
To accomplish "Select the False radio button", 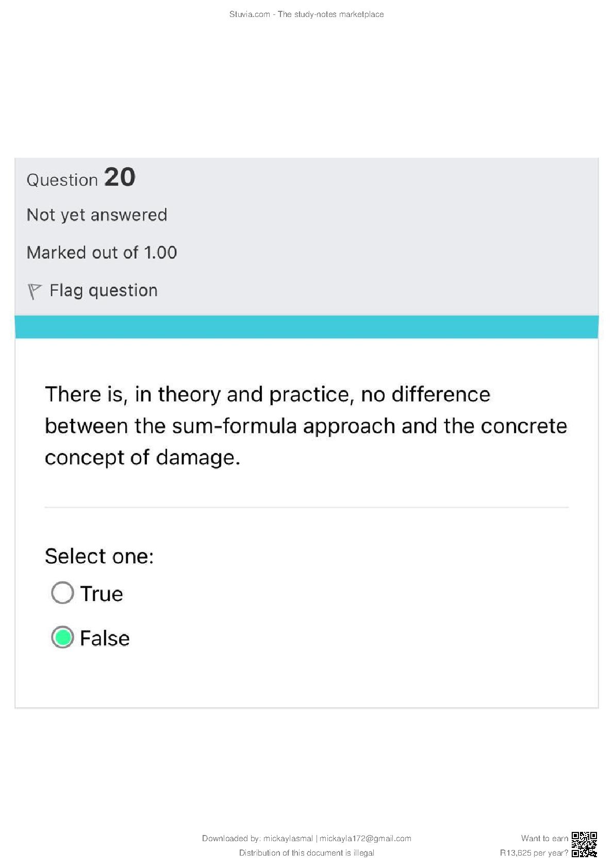I will [62, 638].
